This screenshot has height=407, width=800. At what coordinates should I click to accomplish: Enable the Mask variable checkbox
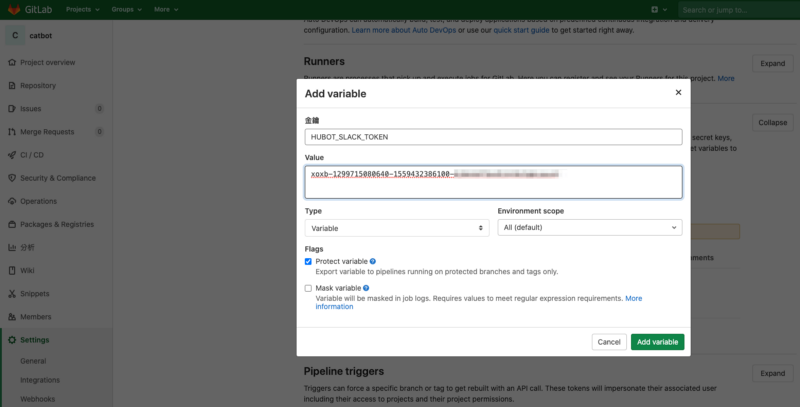point(308,288)
